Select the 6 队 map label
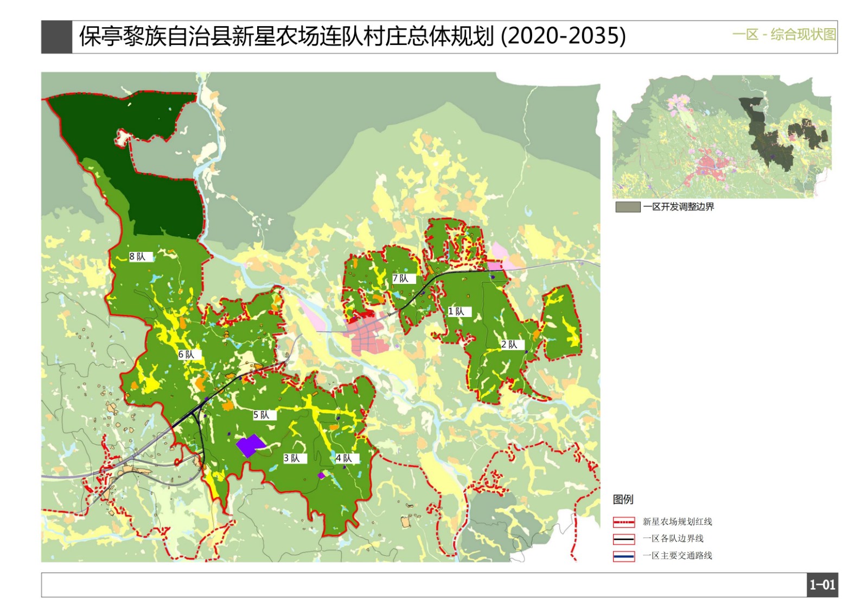868x614 pixels. tap(189, 355)
